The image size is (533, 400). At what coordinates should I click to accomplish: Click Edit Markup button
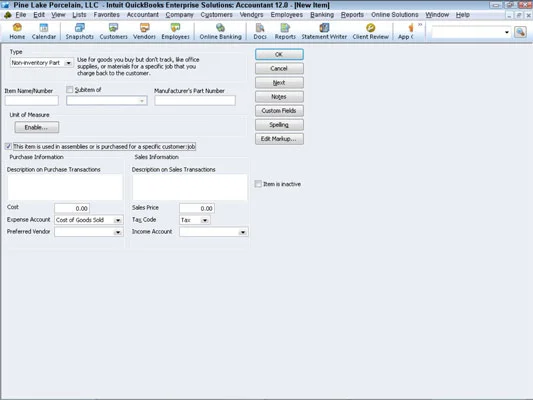click(279, 139)
